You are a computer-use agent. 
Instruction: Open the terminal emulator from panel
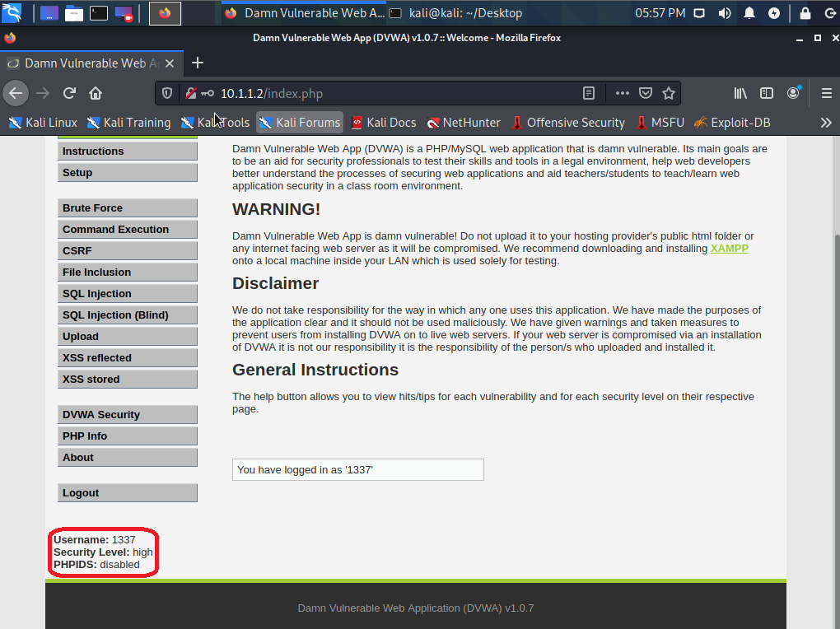[99, 13]
